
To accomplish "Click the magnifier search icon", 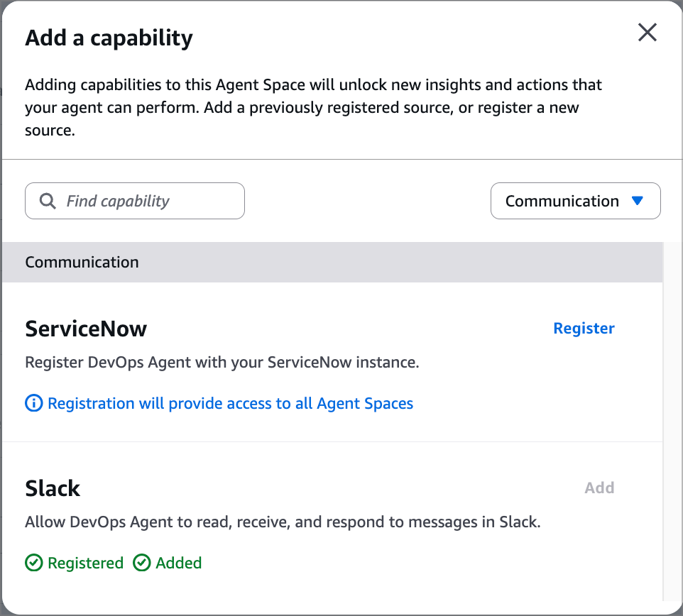I will pyautogui.click(x=48, y=202).
